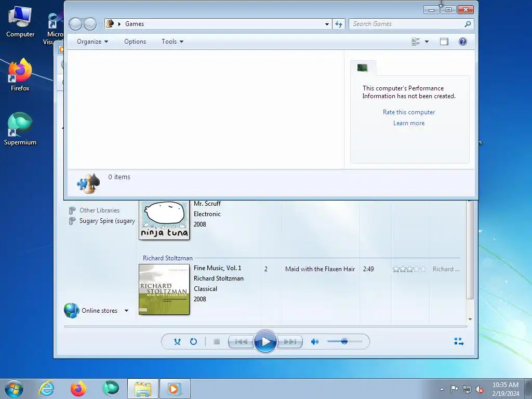The width and height of the screenshot is (532, 399).
Task: Open the network tray icon
Action: pyautogui.click(x=467, y=389)
